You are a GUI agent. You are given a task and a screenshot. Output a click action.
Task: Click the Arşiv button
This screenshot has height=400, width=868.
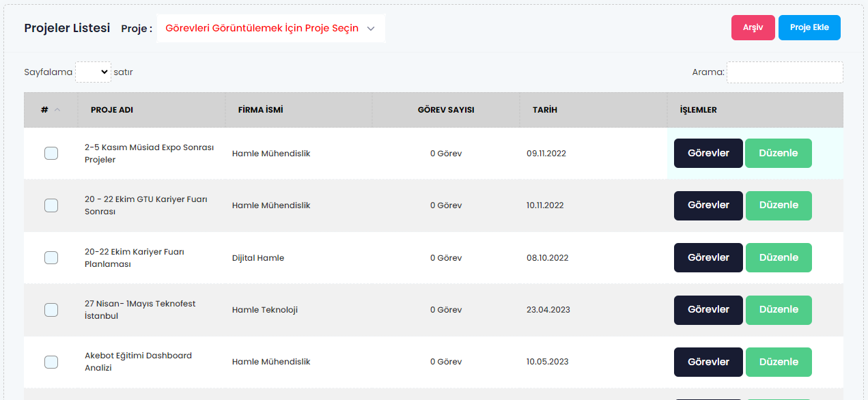[753, 27]
